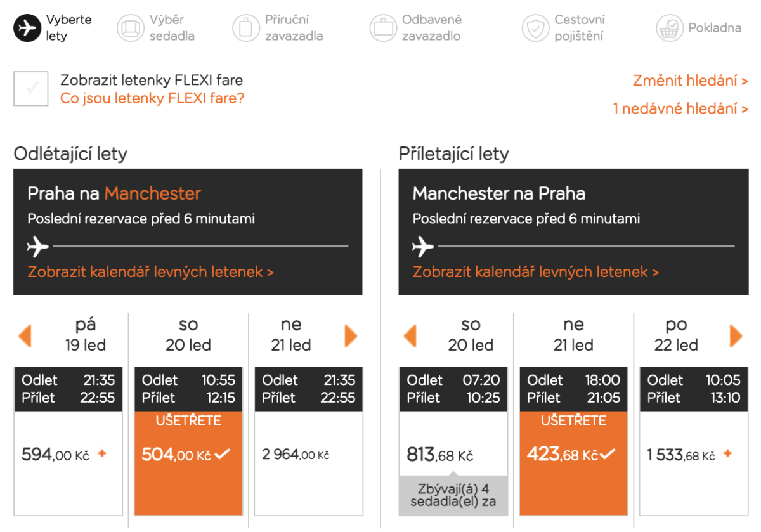Click previous-day arrow for outbound flights
Image resolution: width=761 pixels, height=532 pixels.
(x=25, y=335)
